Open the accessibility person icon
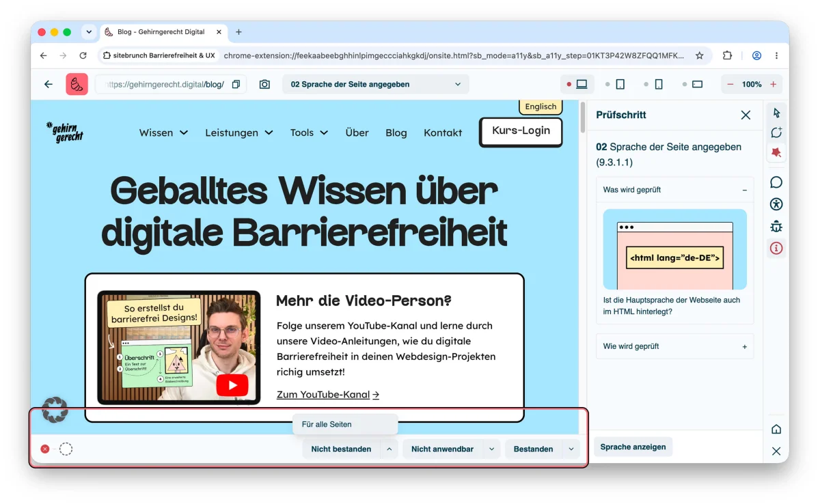This screenshot has height=504, width=820. coord(776,204)
